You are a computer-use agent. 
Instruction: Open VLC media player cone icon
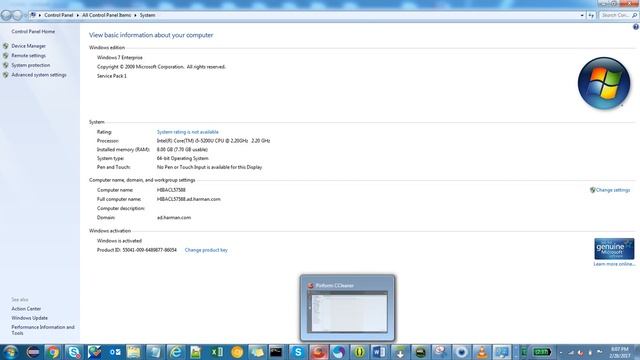pyautogui.click(x=482, y=352)
